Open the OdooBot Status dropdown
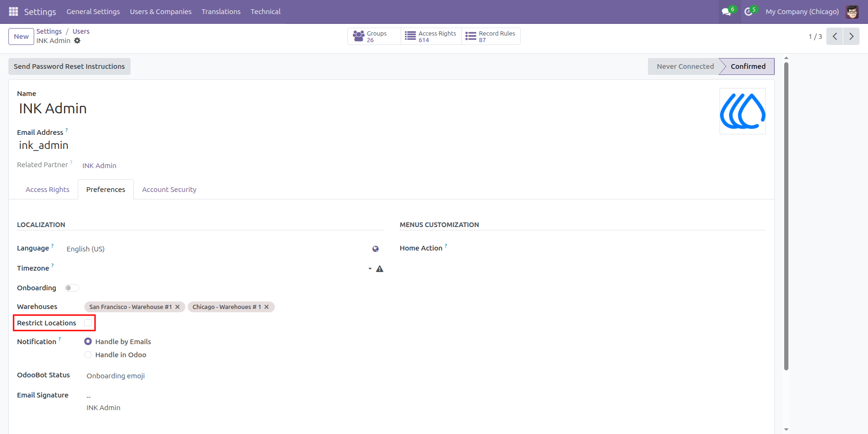This screenshot has width=868, height=434. click(234, 376)
